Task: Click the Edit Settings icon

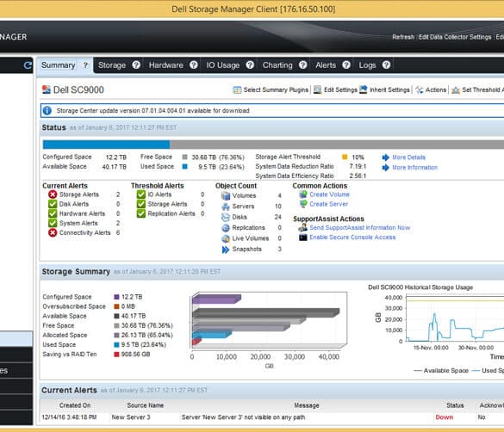Action: click(x=317, y=89)
